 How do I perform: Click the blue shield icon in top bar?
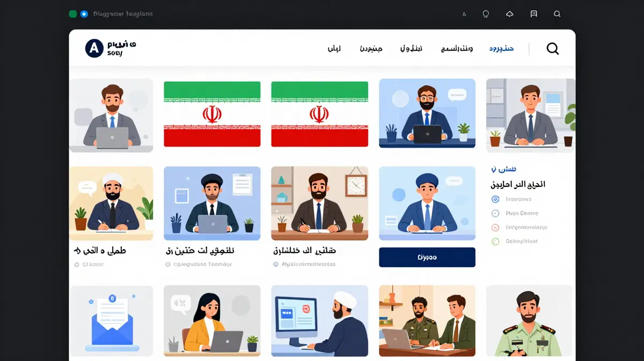coord(84,14)
